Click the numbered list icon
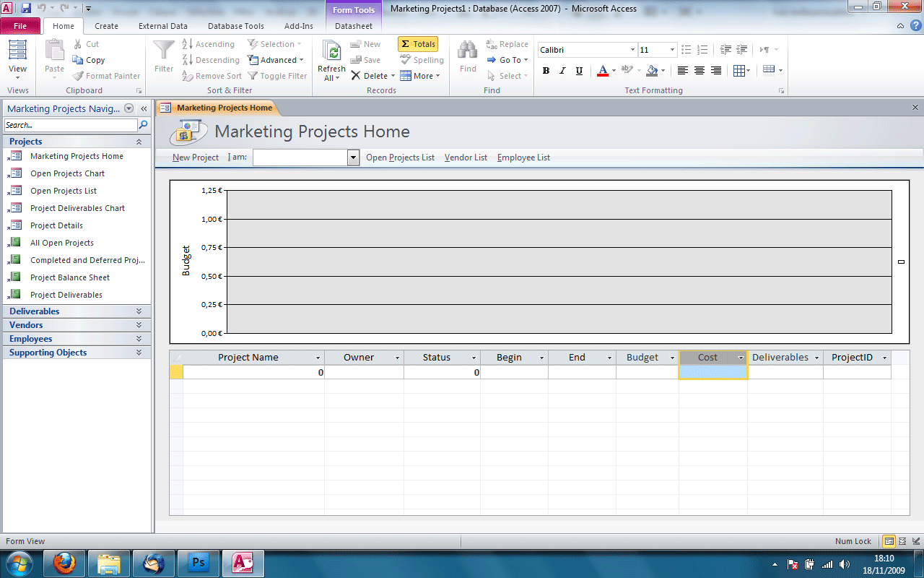Image resolution: width=924 pixels, height=578 pixels. click(x=704, y=50)
